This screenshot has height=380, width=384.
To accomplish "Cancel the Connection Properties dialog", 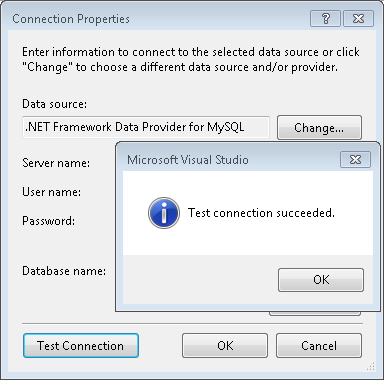I will tap(319, 346).
